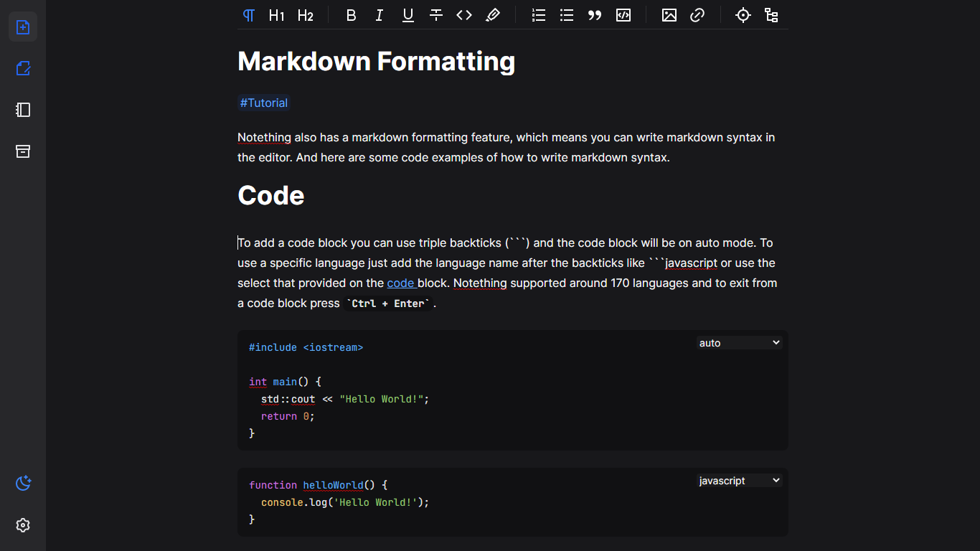Image resolution: width=980 pixels, height=551 pixels.
Task: Click the 'Markdown Formatting' title
Action: (x=376, y=62)
